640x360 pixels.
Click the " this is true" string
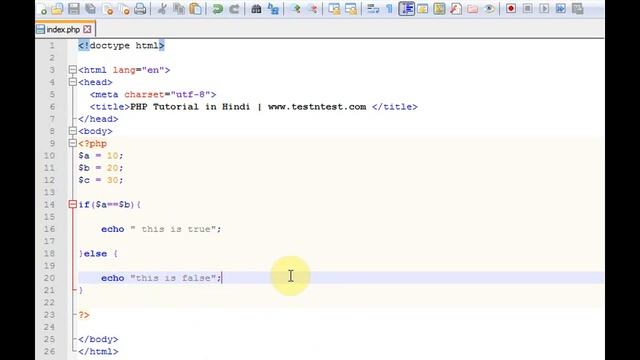click(x=173, y=229)
